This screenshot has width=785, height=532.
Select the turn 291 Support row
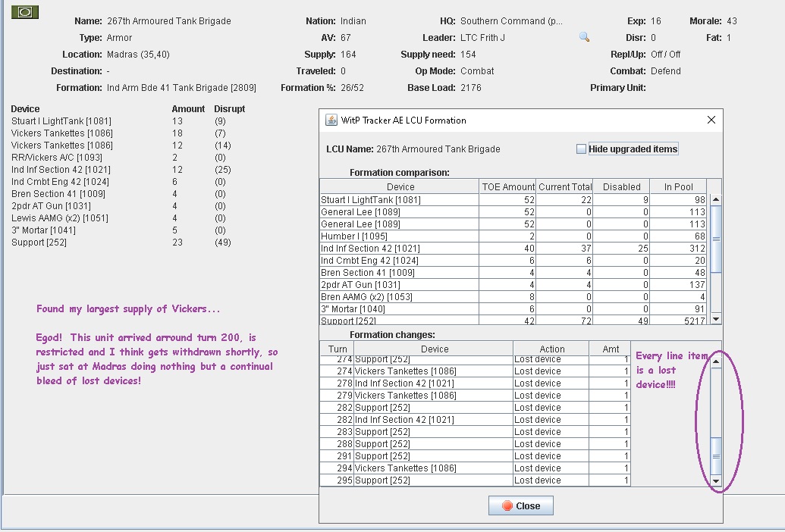click(475, 456)
